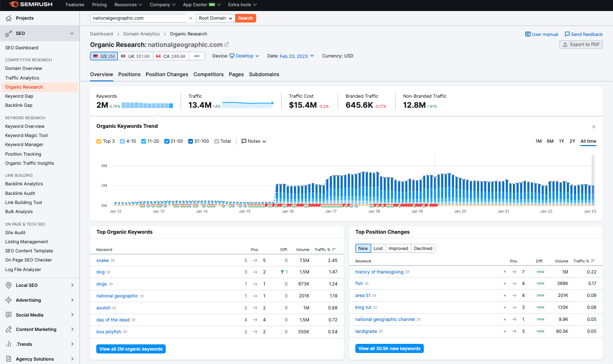The image size is (613, 364).
Task: Toggle the Top 3 checkbox
Action: (99, 141)
